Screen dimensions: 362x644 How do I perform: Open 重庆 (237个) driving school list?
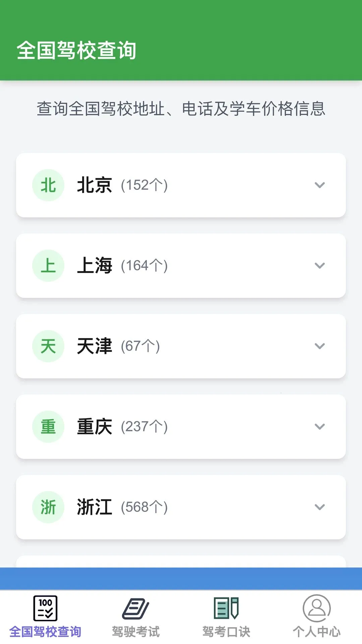click(181, 427)
